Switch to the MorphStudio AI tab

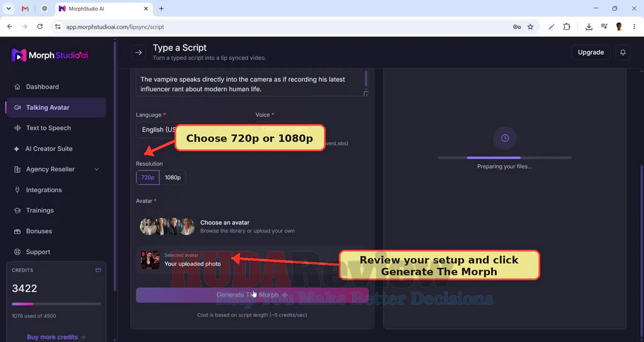point(104,9)
